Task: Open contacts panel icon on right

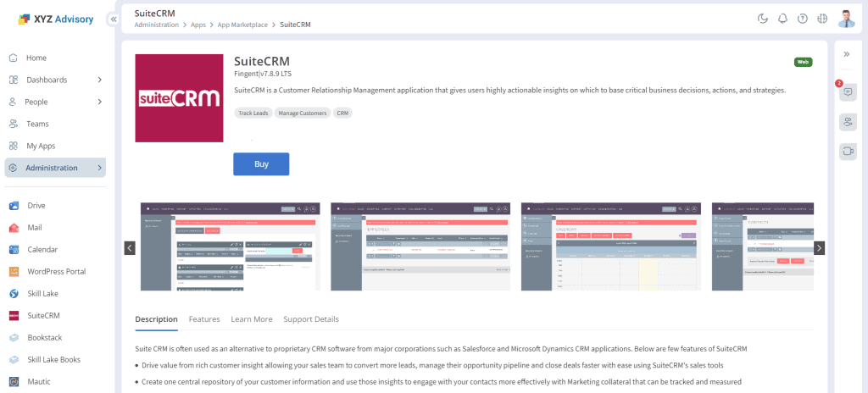Action: 848,122
